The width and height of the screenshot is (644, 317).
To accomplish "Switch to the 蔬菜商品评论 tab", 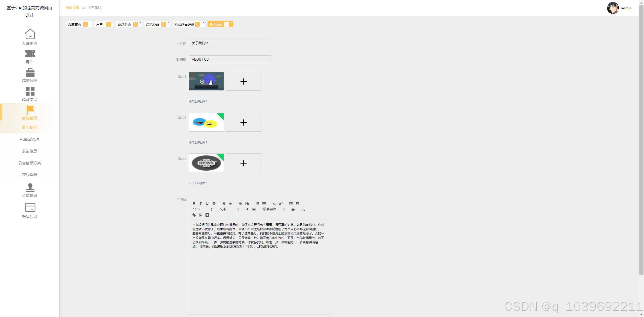I will pyautogui.click(x=184, y=24).
